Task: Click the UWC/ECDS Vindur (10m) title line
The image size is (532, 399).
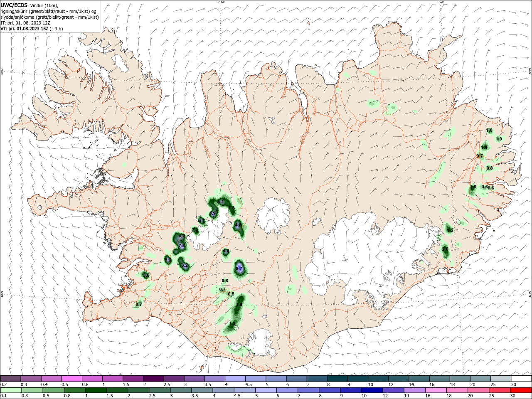Action: coord(30,5)
